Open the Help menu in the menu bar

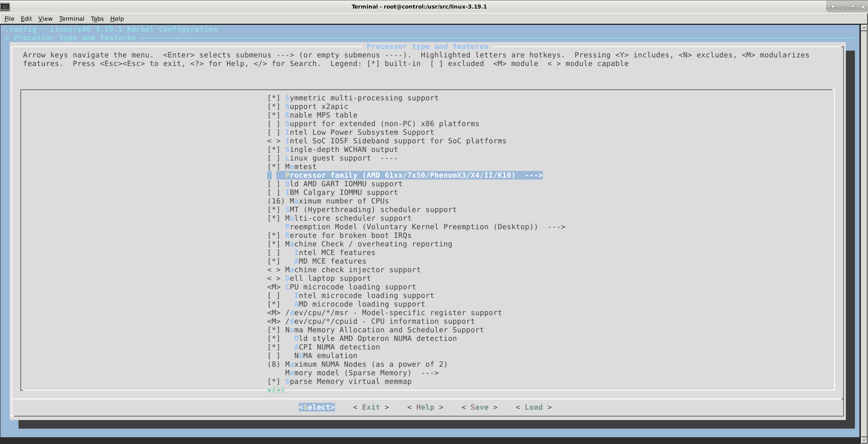pos(117,19)
